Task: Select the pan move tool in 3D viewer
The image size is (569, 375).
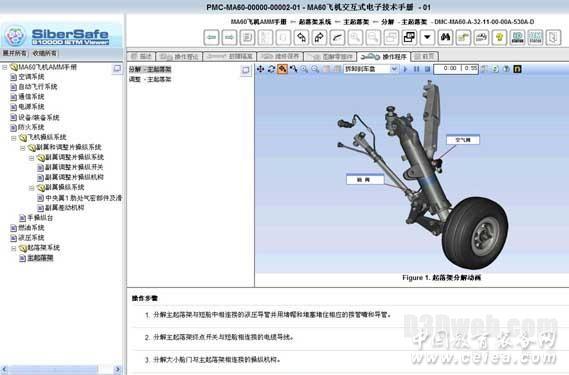Action: pyautogui.click(x=261, y=69)
